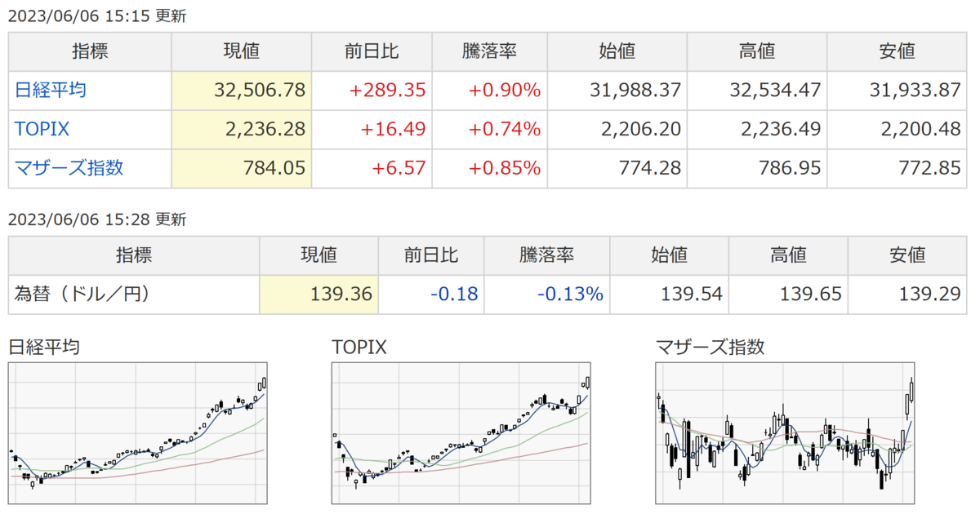
Task: Click the 現値 header in the stock index table
Action: click(x=241, y=51)
